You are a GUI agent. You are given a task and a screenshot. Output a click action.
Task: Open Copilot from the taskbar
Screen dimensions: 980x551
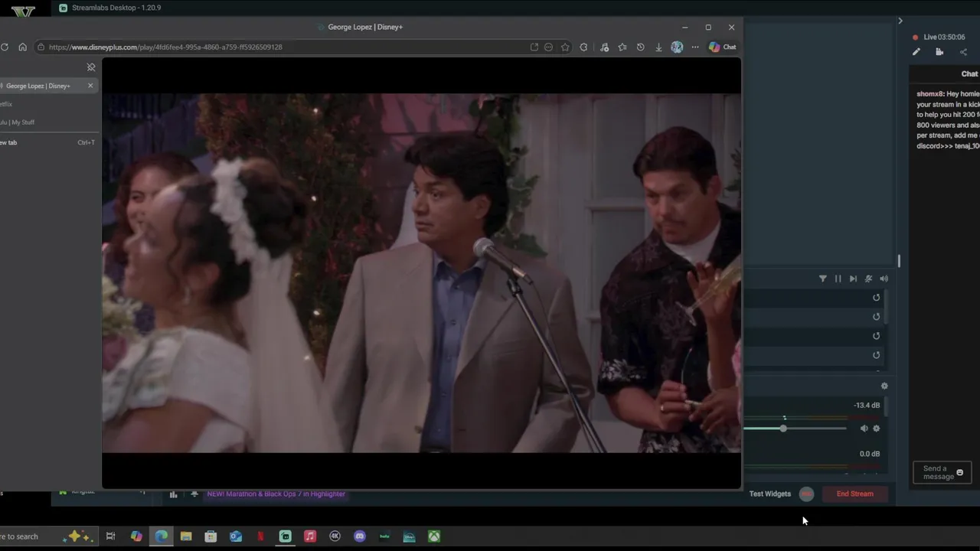coord(136,536)
